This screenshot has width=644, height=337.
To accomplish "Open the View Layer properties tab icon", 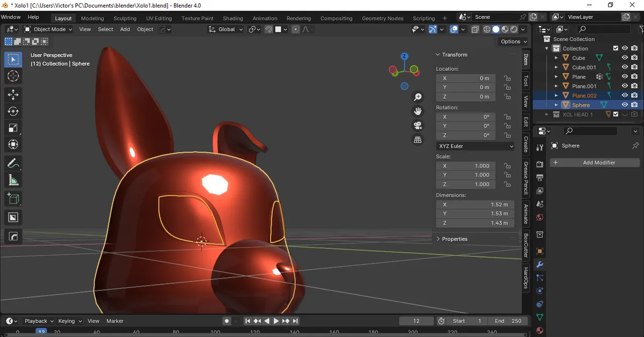I will (540, 191).
